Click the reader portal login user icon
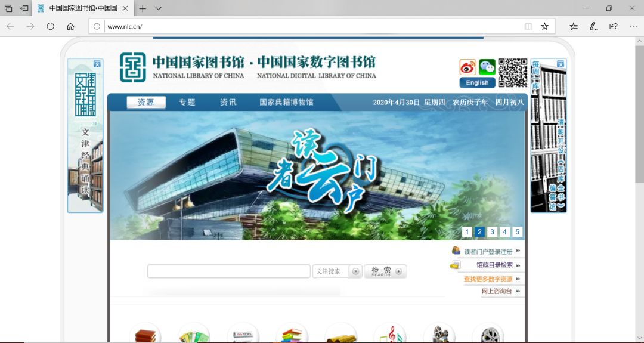 (456, 250)
